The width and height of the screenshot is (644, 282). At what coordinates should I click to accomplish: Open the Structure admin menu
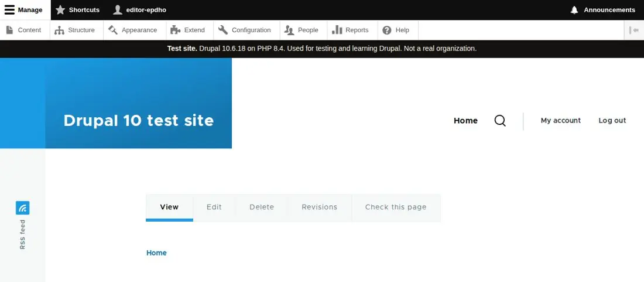[x=76, y=30]
